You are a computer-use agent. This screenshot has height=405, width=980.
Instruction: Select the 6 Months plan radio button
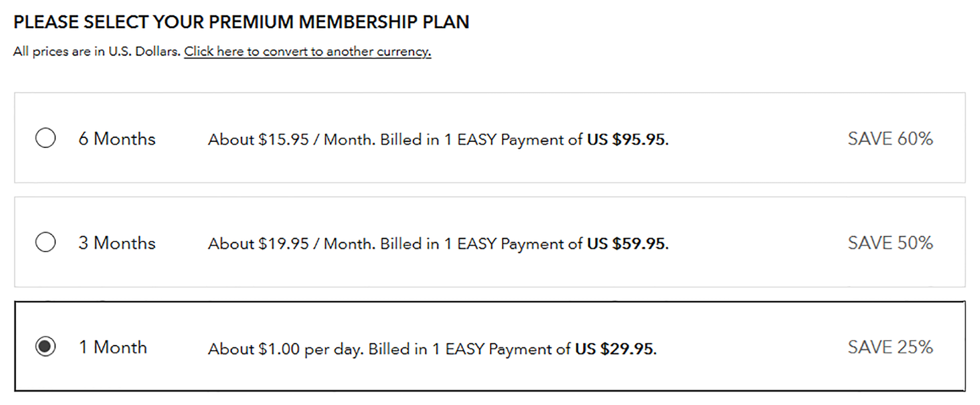46,138
